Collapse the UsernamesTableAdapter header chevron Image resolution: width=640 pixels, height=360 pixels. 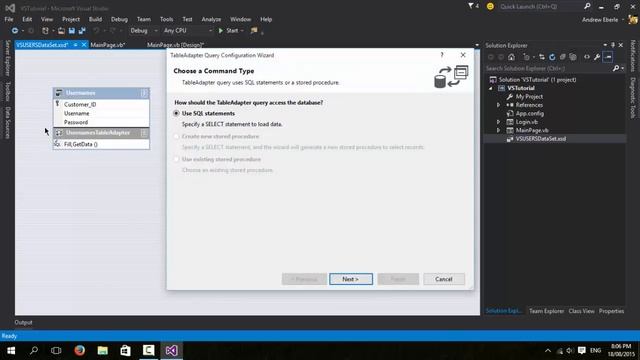144,133
